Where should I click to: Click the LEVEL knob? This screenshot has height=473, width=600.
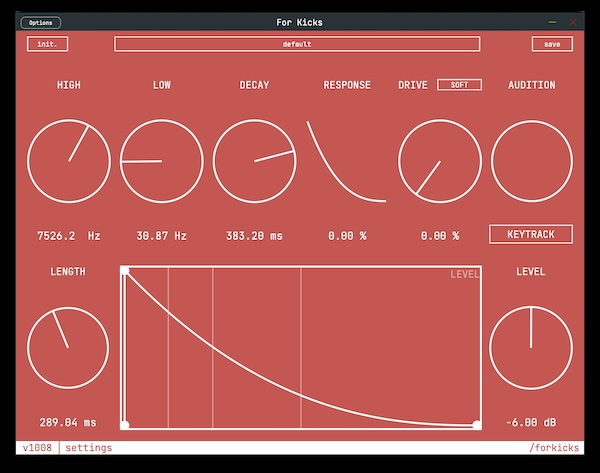(531, 348)
